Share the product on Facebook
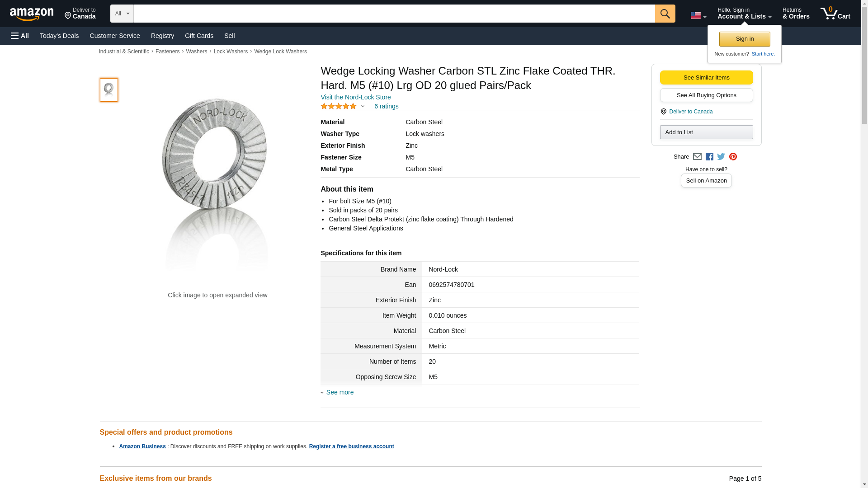This screenshot has width=868, height=488. click(x=709, y=157)
